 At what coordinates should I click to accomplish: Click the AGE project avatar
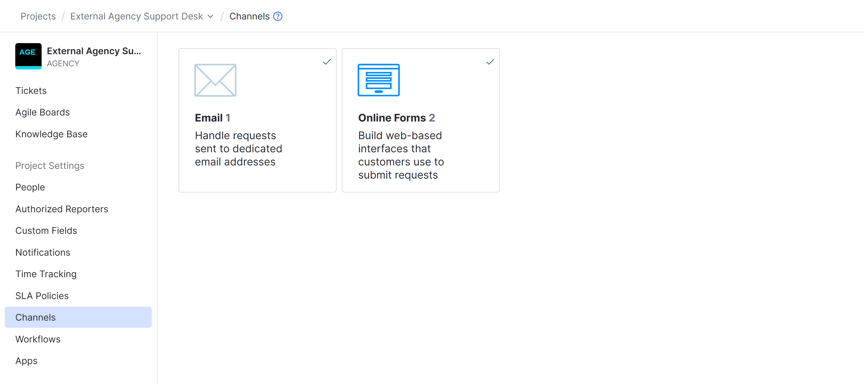[x=28, y=56]
